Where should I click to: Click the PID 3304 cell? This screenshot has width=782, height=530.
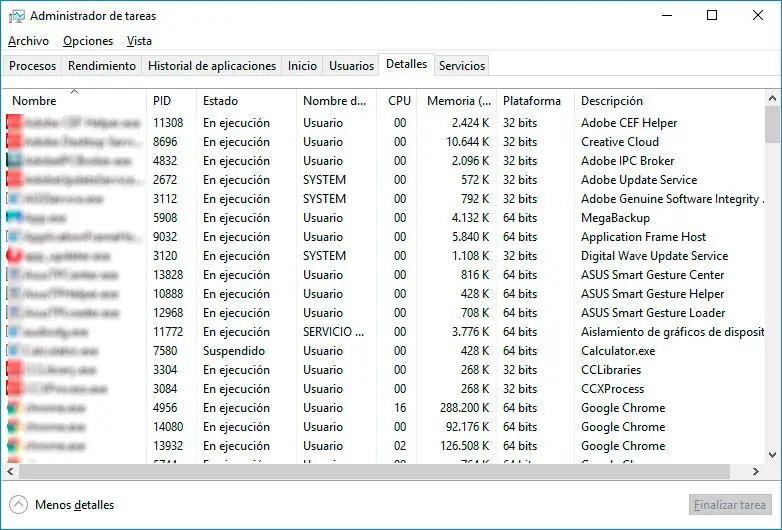coord(165,370)
